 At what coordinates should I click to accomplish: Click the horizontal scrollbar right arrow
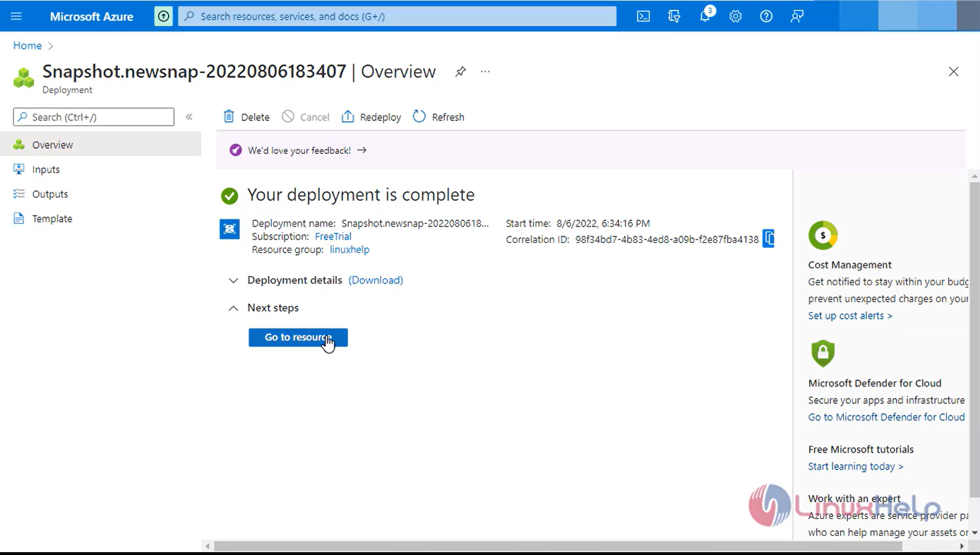(962, 547)
